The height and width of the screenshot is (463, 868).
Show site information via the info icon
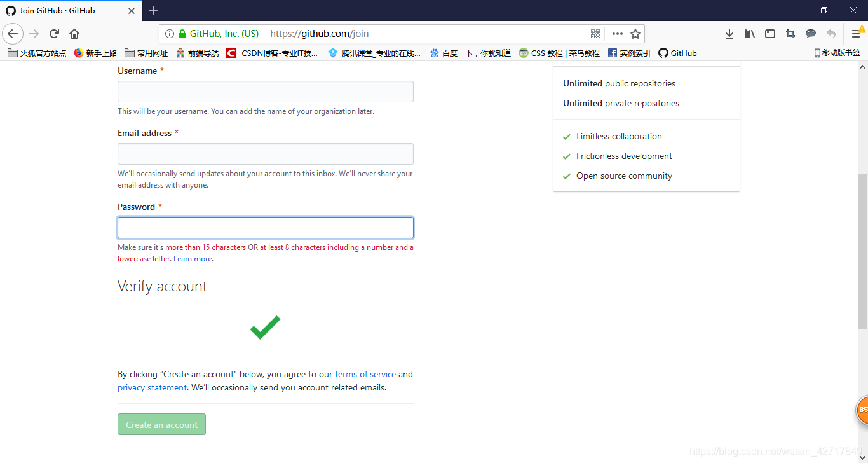tap(170, 34)
